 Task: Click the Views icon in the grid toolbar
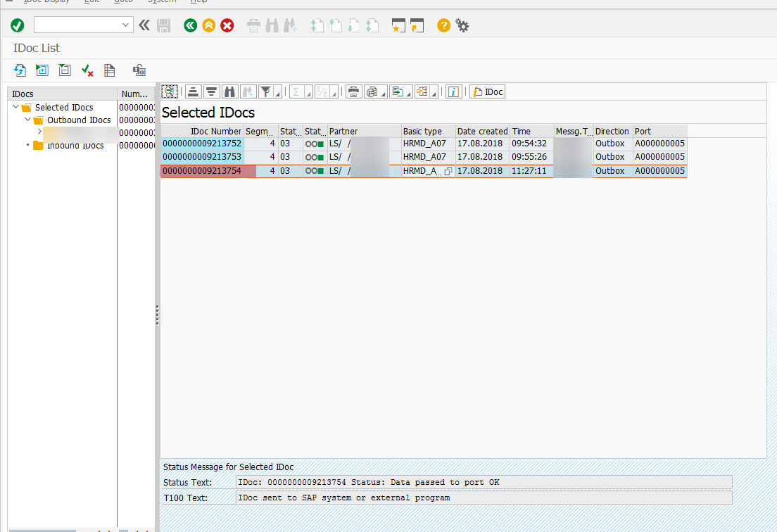372,91
